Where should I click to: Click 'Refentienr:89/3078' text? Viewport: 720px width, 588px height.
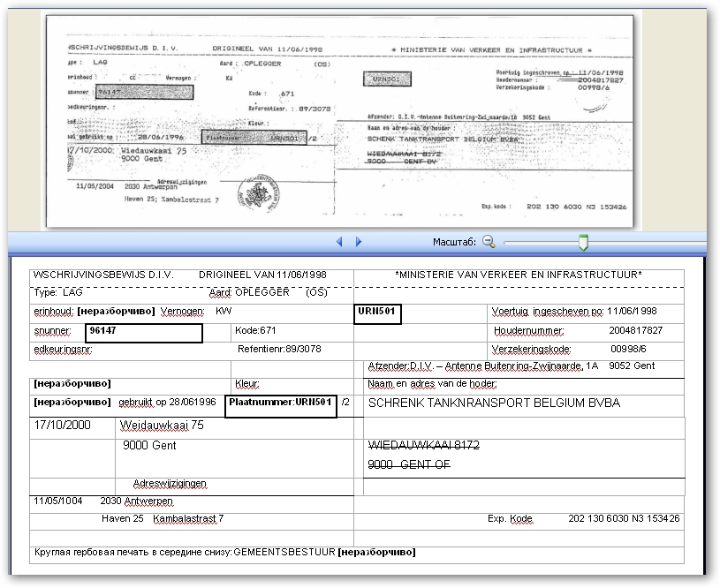pos(279,350)
